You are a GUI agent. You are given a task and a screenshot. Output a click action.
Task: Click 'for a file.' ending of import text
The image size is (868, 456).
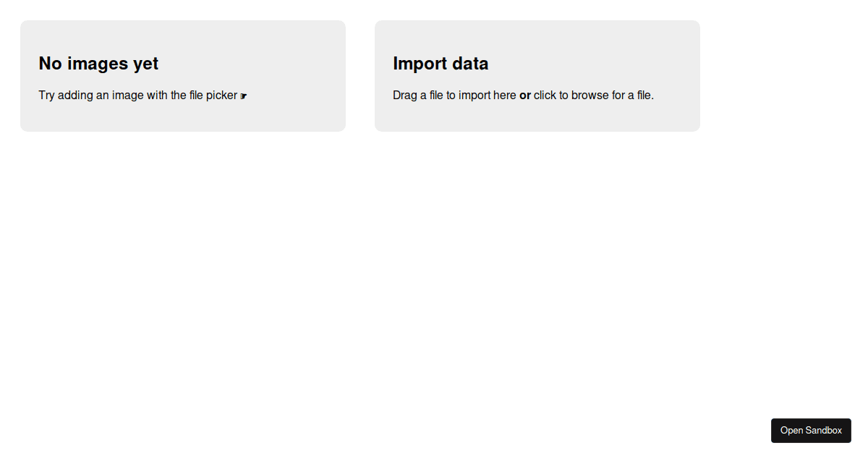tap(633, 96)
